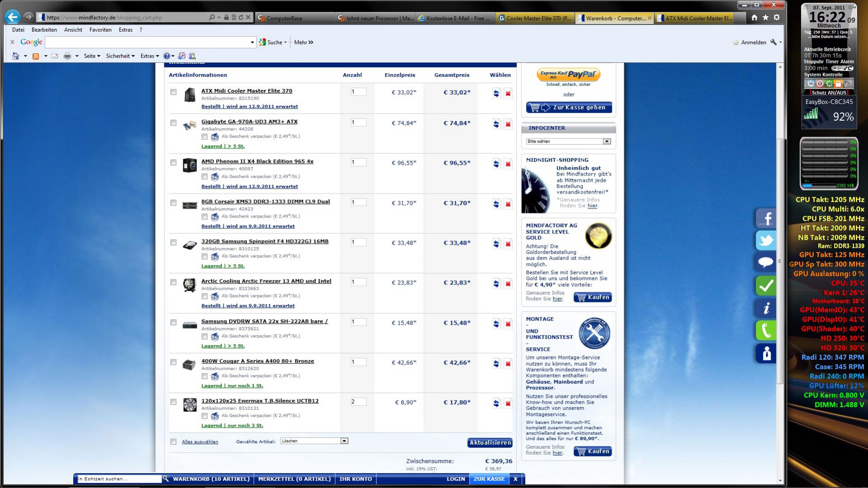Screen dimensions: 868x488
Task: Open the 'Sicherheit' command bar dropdown
Action: click(x=120, y=56)
